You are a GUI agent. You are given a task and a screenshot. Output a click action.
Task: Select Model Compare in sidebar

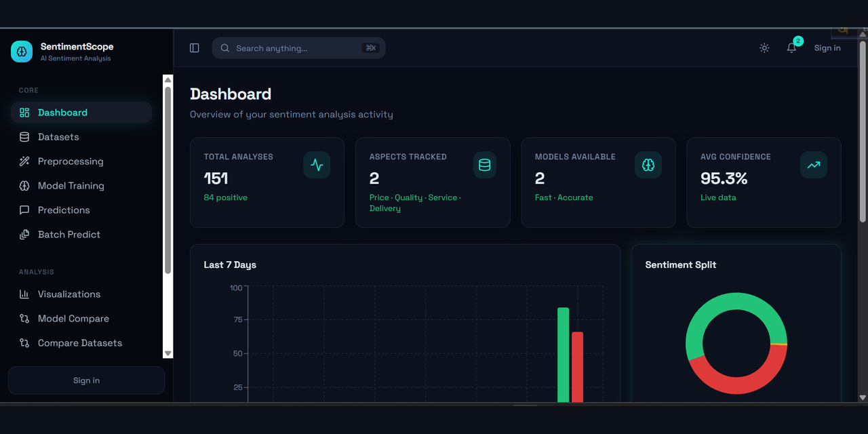pos(81,319)
